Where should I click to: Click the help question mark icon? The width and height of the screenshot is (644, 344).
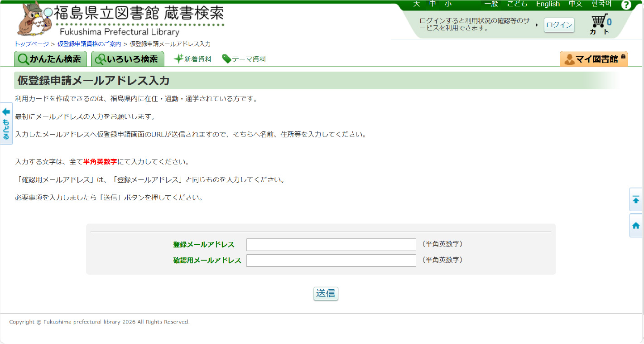coord(626,5)
